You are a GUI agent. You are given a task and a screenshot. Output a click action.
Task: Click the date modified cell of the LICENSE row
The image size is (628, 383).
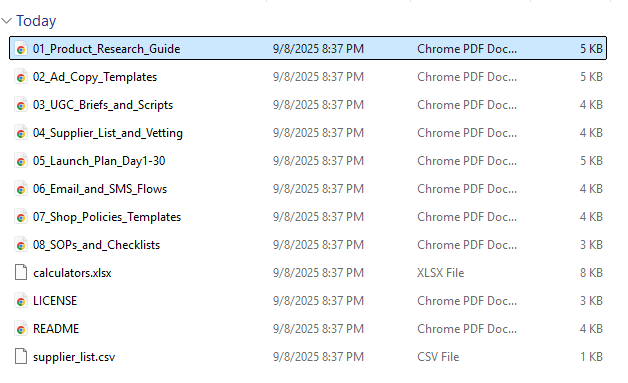pyautogui.click(x=318, y=301)
